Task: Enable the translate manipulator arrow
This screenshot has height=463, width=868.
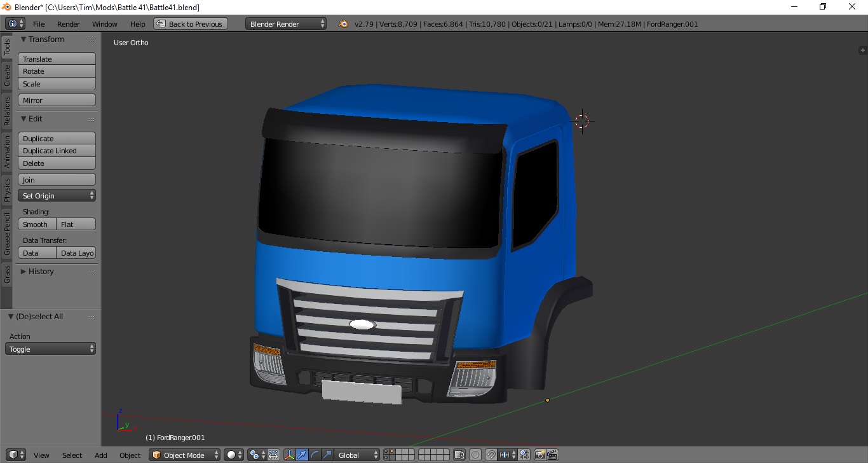Action: tap(302, 455)
